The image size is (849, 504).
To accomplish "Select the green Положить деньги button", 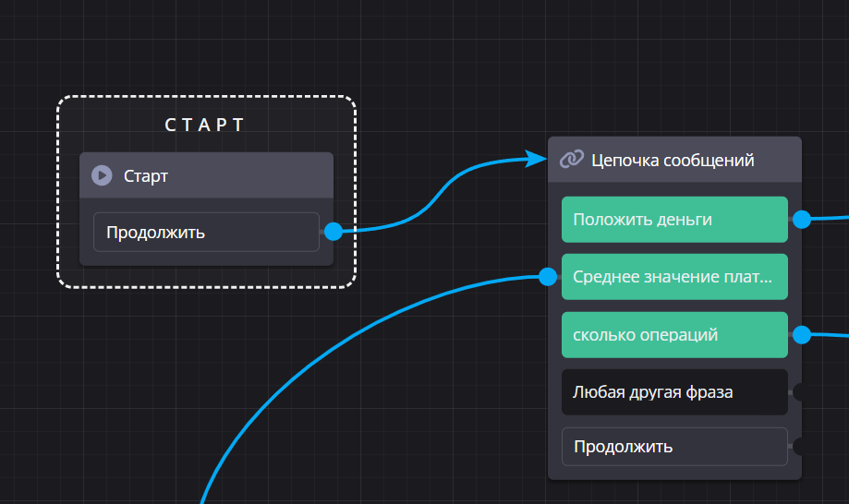I will [673, 219].
